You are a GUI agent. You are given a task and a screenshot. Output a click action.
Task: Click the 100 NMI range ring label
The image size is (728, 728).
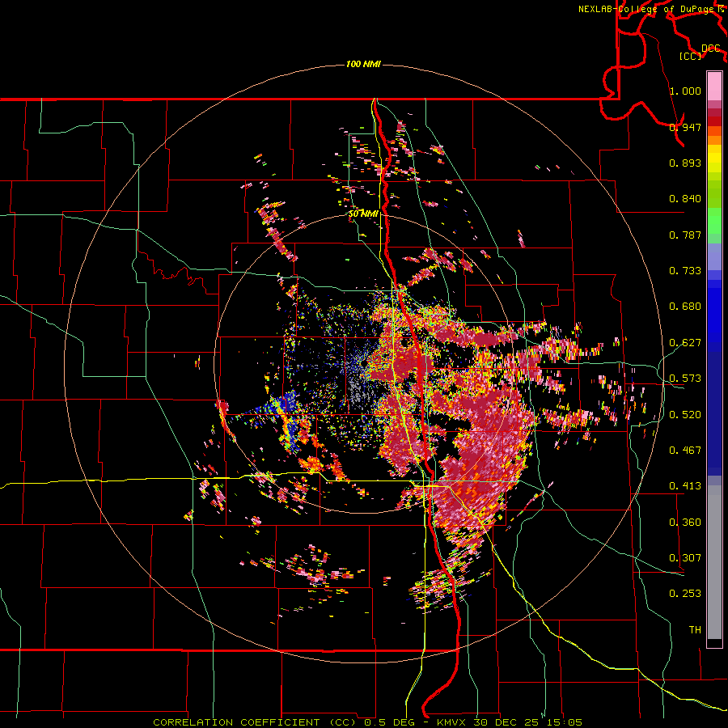pos(363,64)
